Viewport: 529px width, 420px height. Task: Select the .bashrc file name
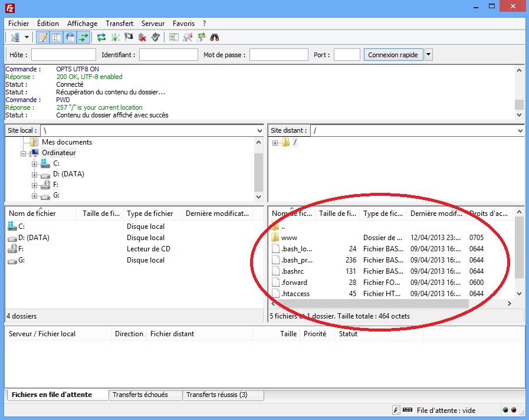[x=293, y=271]
